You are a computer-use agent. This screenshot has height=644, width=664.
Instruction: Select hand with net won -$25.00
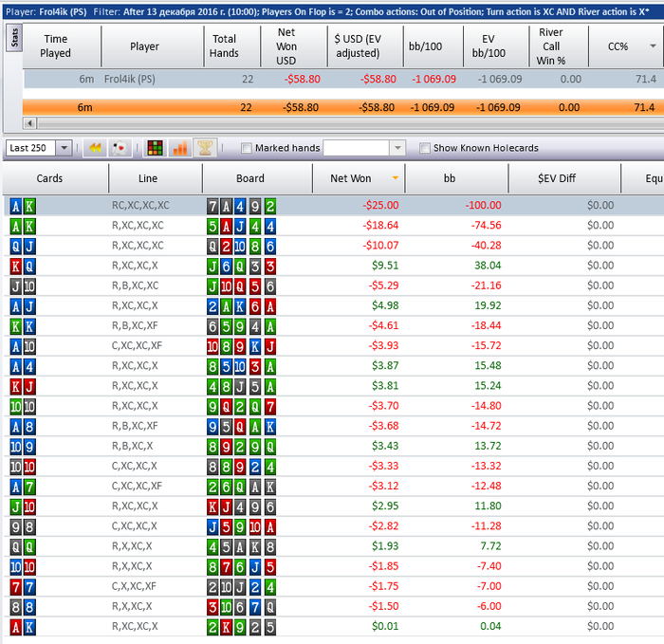[x=334, y=206]
